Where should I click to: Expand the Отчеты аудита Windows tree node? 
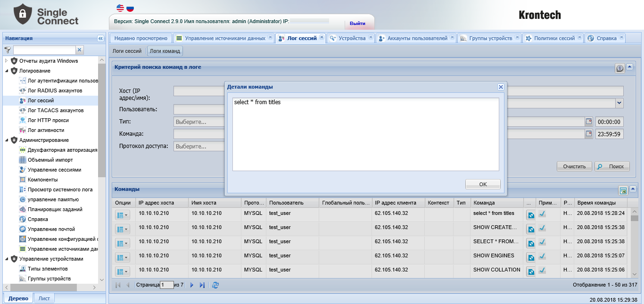pyautogui.click(x=7, y=61)
